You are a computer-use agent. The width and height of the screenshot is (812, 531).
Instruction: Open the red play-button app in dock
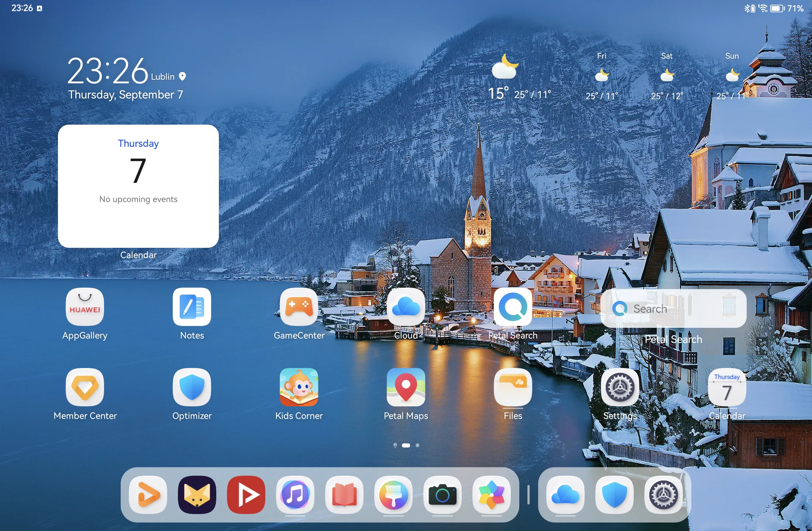click(246, 495)
